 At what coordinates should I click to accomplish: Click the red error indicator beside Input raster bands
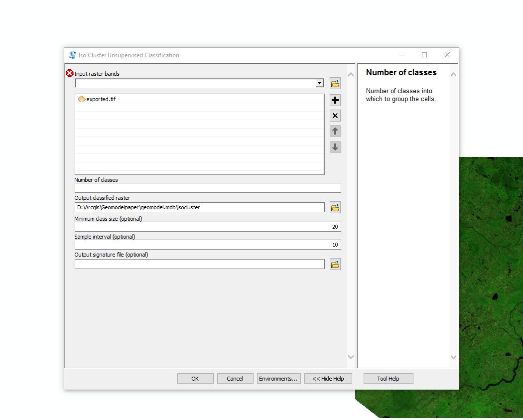(x=70, y=73)
